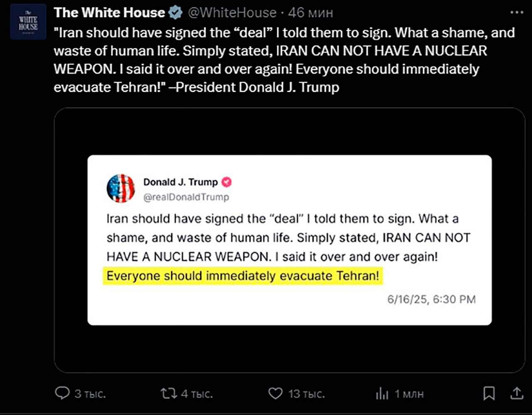Click the blue verified badge
The image size is (532, 415).
pyautogui.click(x=175, y=13)
